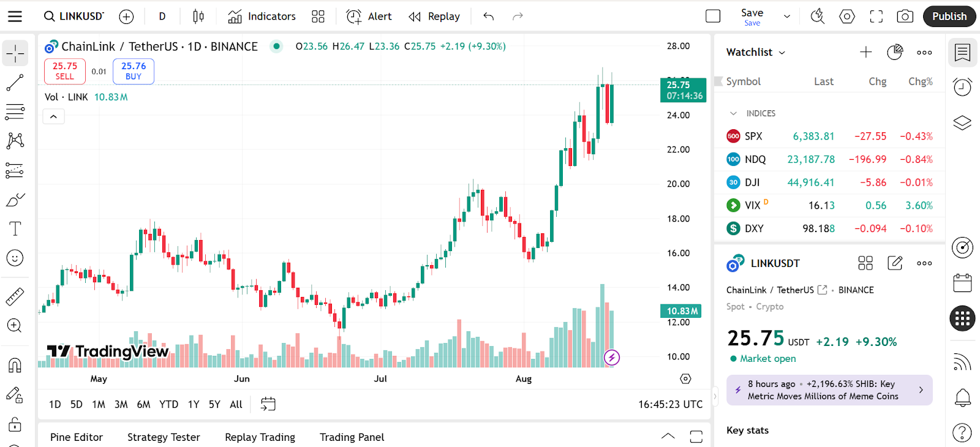Expand the Save layout dropdown arrow
This screenshot has width=980, height=447.
[x=787, y=17]
